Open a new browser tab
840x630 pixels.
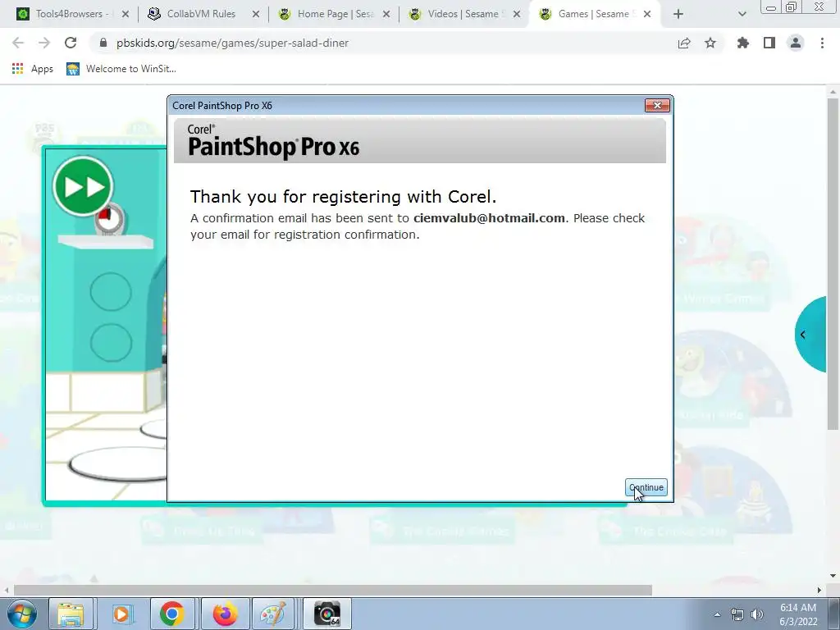click(x=678, y=15)
